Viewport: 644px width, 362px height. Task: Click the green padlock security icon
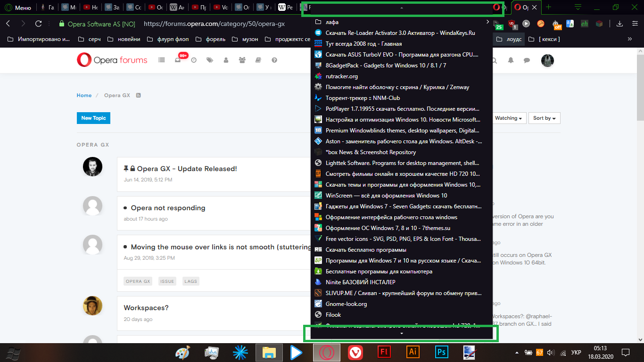pos(61,24)
